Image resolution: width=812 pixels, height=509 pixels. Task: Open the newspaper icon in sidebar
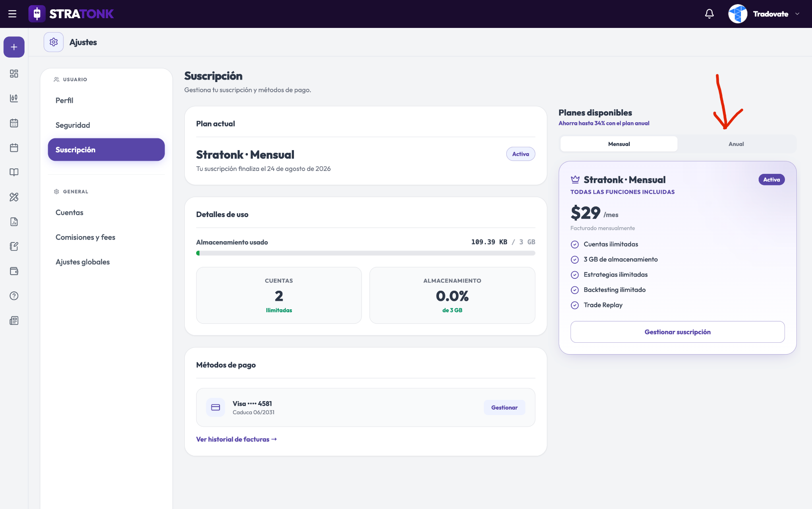14,321
